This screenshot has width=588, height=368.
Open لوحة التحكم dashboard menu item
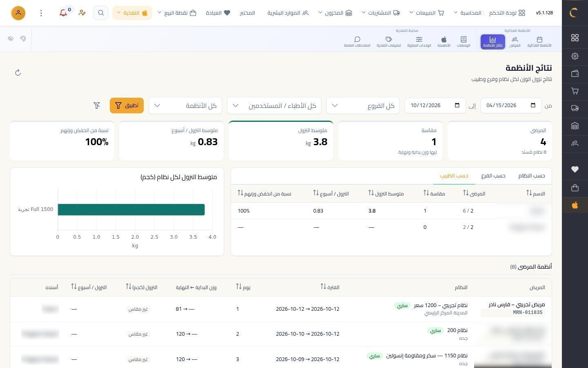click(507, 13)
